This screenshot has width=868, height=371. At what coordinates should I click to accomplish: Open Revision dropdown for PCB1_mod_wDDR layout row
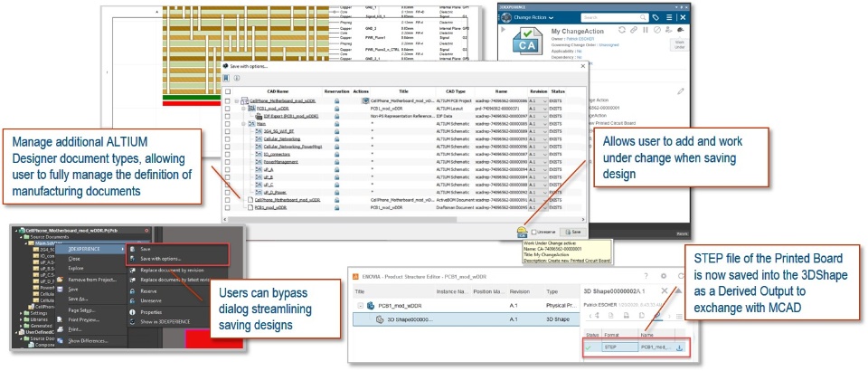545,109
